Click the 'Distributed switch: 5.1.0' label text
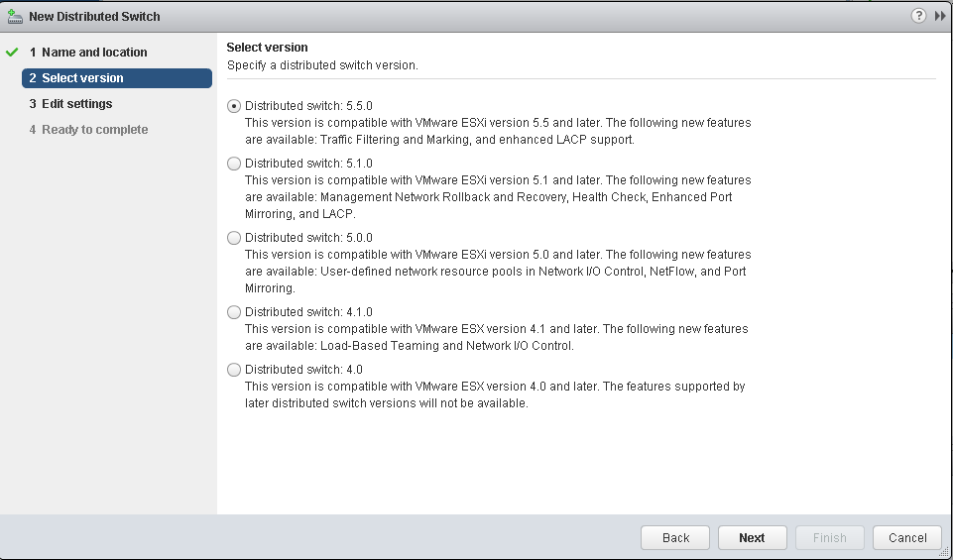 (x=308, y=164)
